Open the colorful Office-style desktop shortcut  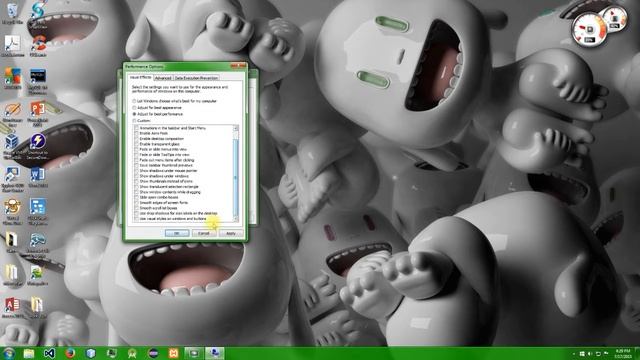(x=13, y=78)
